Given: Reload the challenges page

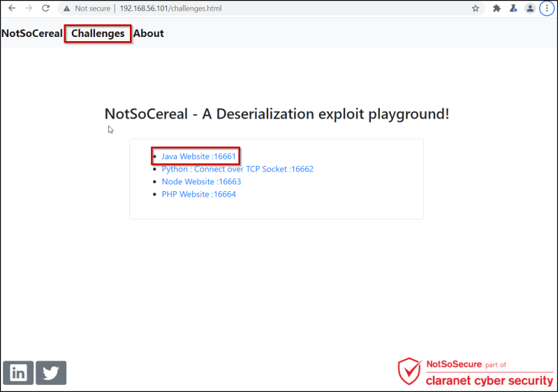Looking at the screenshot, I should (x=45, y=8).
